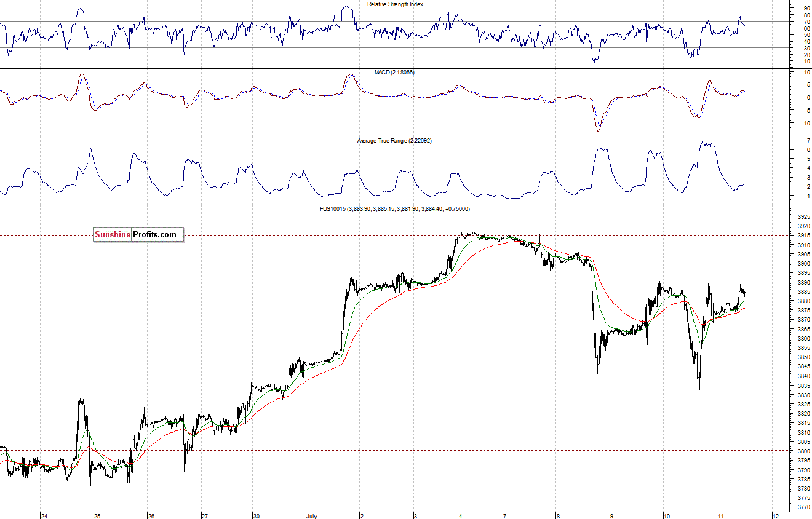Select the 30 date label on time axis
The width and height of the screenshot is (812, 519).
[257, 515]
